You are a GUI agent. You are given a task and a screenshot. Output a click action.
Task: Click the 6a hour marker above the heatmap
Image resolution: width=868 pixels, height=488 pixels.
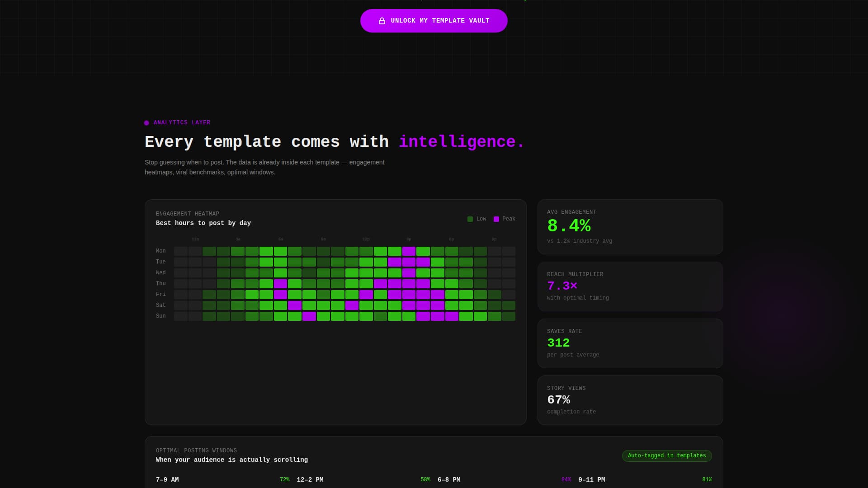pos(280,239)
